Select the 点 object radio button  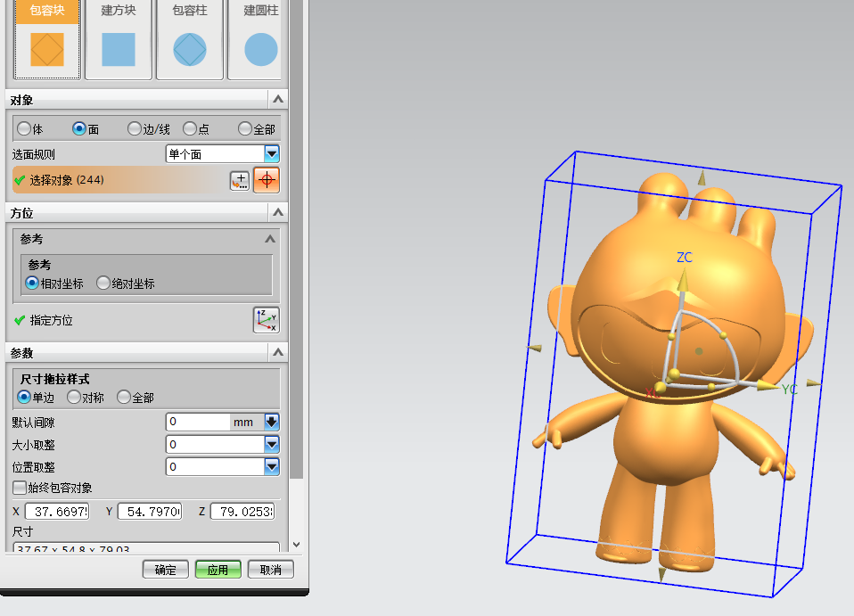(x=190, y=129)
